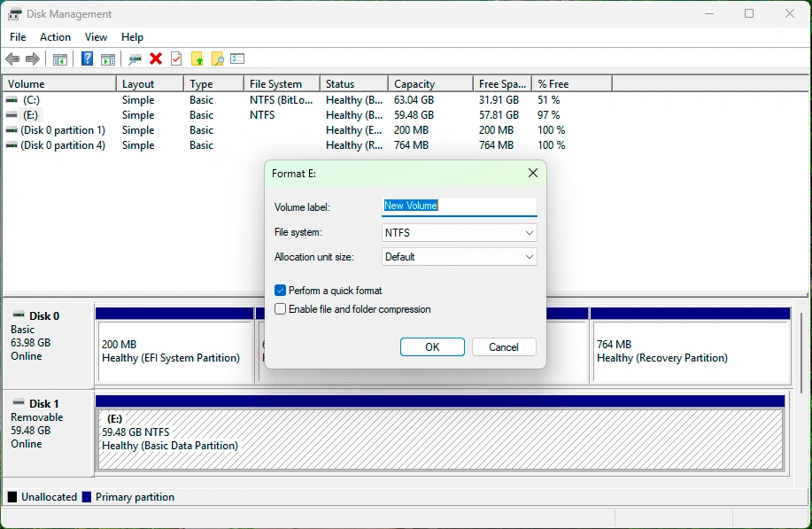Click the red X Delete icon
This screenshot has width=812, height=529.
[156, 59]
